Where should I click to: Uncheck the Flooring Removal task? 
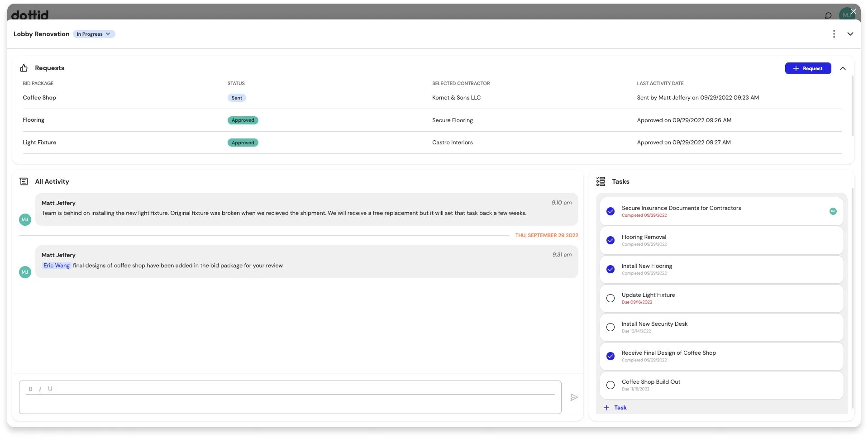coord(610,240)
